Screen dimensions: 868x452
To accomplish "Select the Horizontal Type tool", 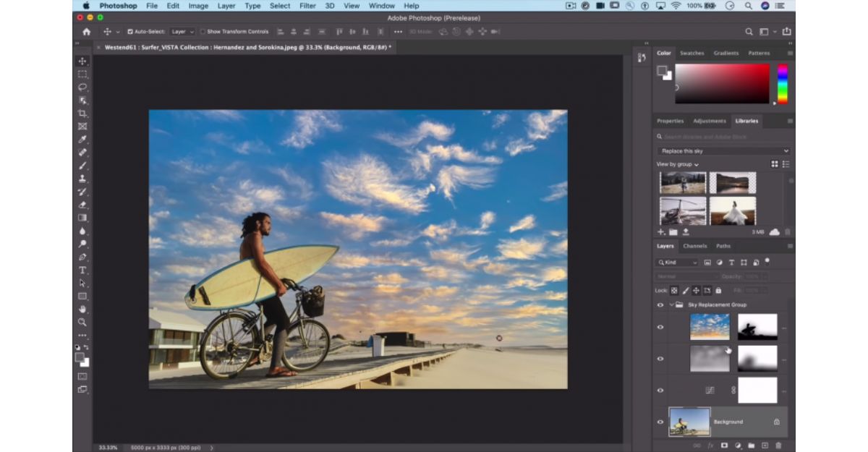I will tap(82, 270).
